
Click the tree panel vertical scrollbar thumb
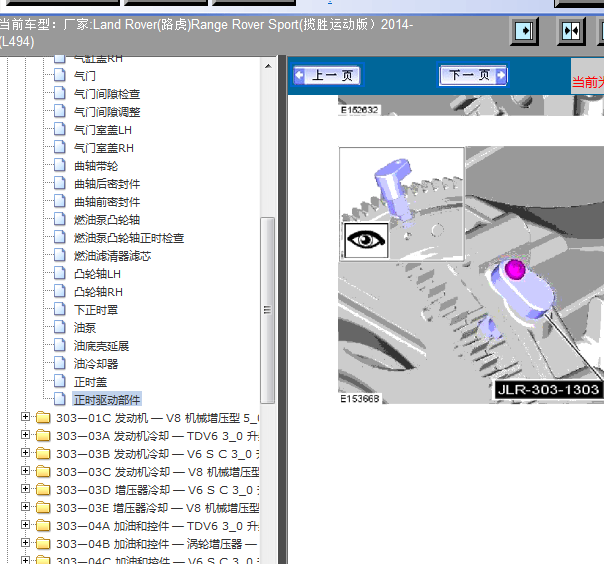(267, 310)
